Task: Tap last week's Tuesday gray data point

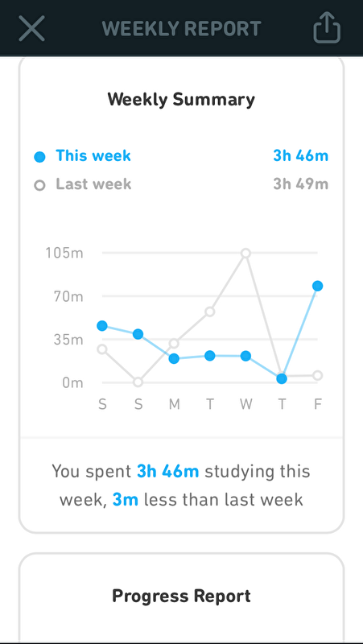Action: coord(210,312)
